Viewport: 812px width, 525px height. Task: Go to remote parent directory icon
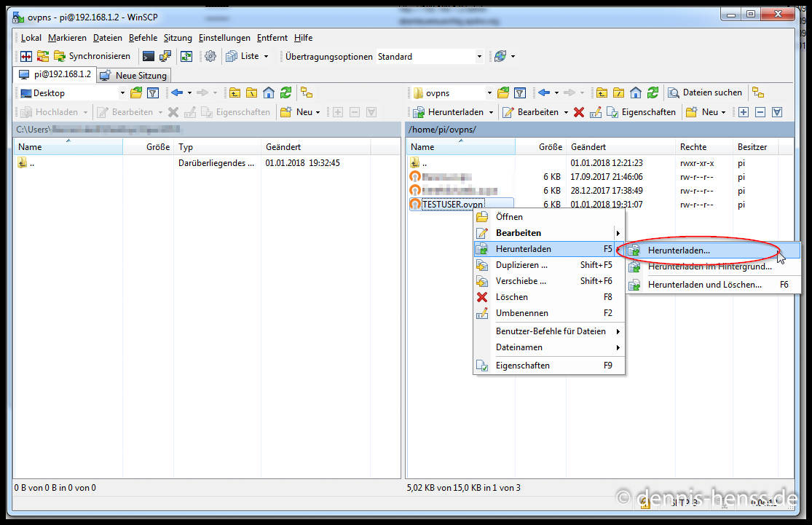click(x=602, y=93)
